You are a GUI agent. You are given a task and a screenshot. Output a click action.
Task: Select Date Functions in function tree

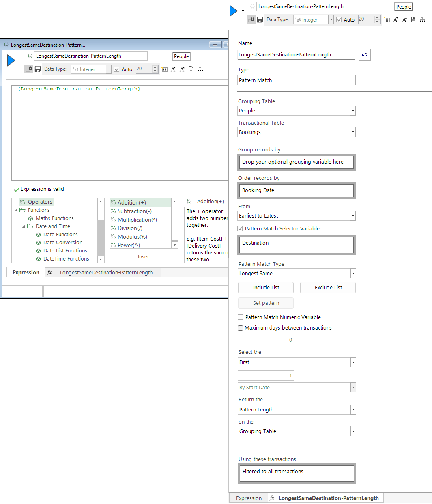pyautogui.click(x=60, y=235)
